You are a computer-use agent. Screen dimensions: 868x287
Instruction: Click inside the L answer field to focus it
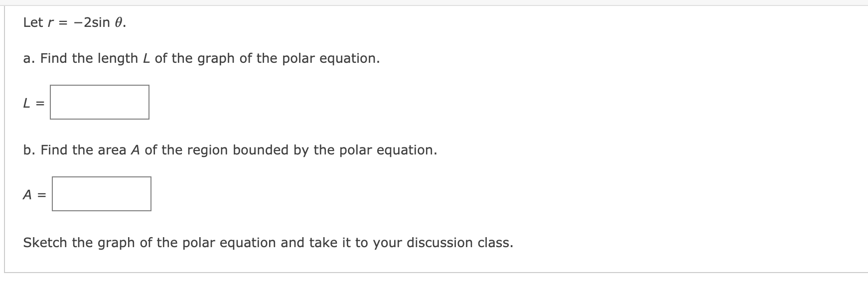click(x=99, y=103)
